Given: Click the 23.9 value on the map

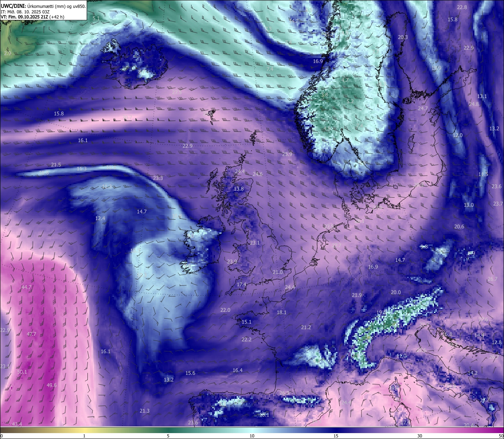Looking at the screenshot, I should coord(232,262).
